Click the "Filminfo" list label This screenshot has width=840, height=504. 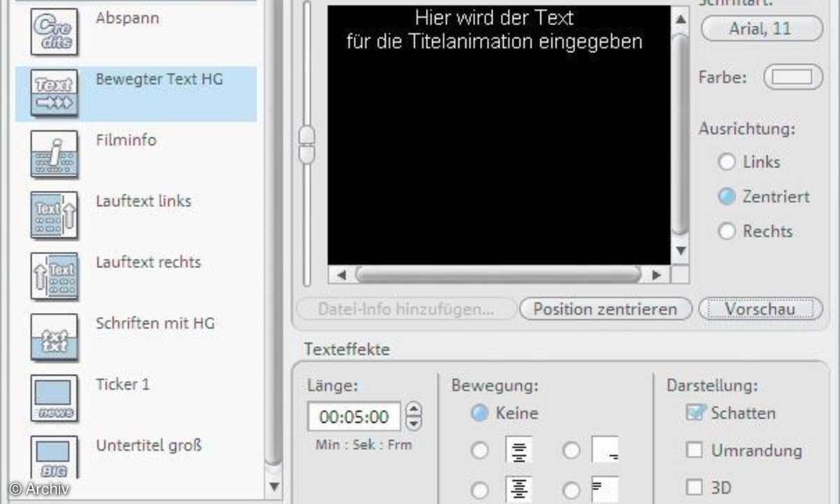click(126, 139)
